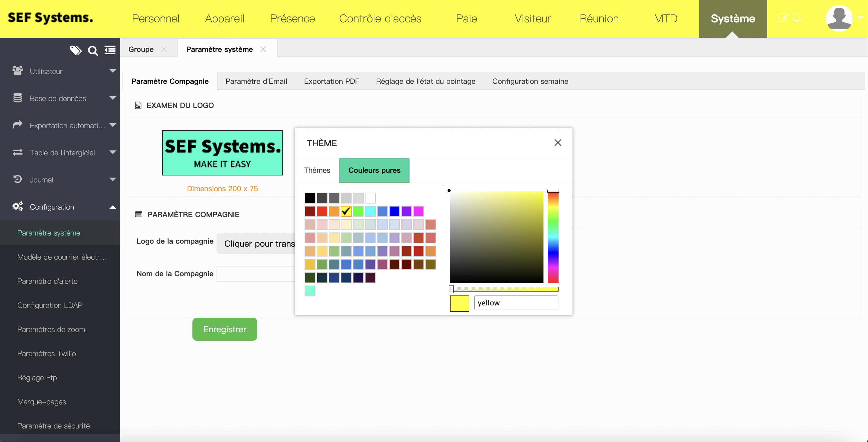This screenshot has width=868, height=442.
Task: Open the user avatar profile menu
Action: [x=839, y=18]
